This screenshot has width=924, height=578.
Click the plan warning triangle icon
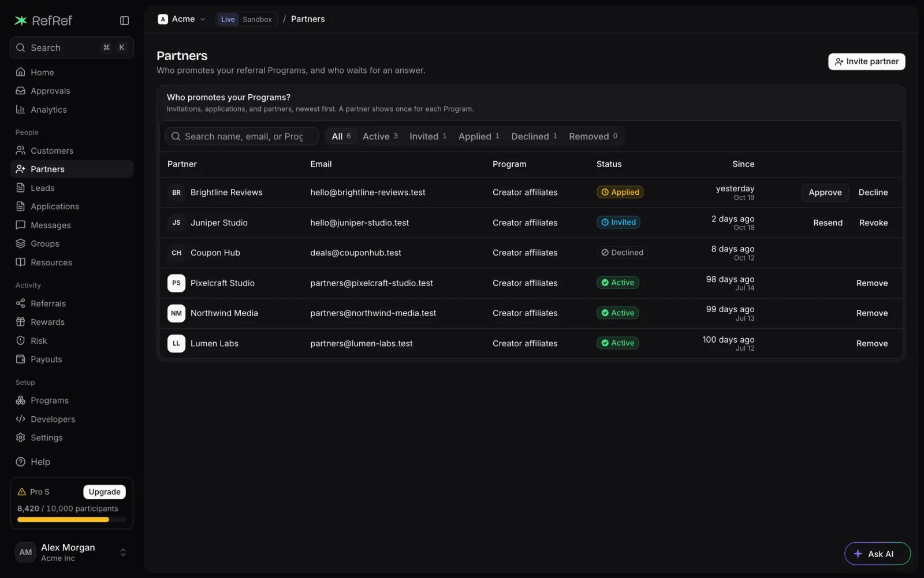click(22, 492)
